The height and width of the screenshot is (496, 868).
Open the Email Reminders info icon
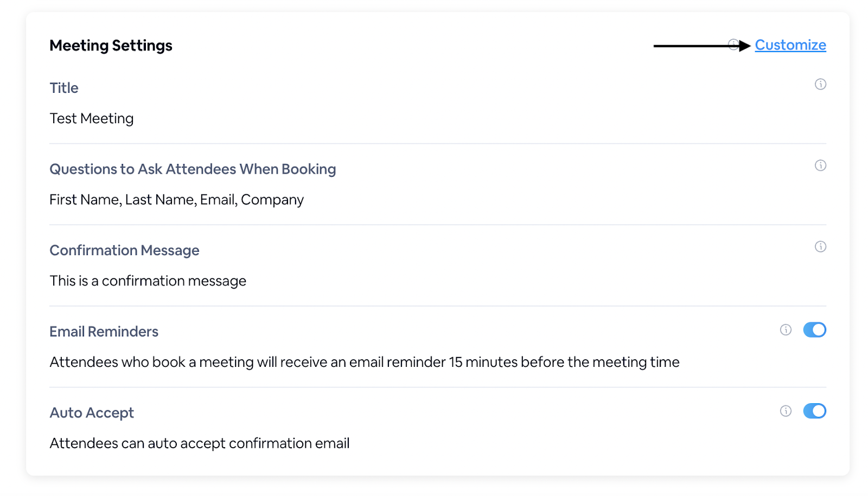[786, 330]
